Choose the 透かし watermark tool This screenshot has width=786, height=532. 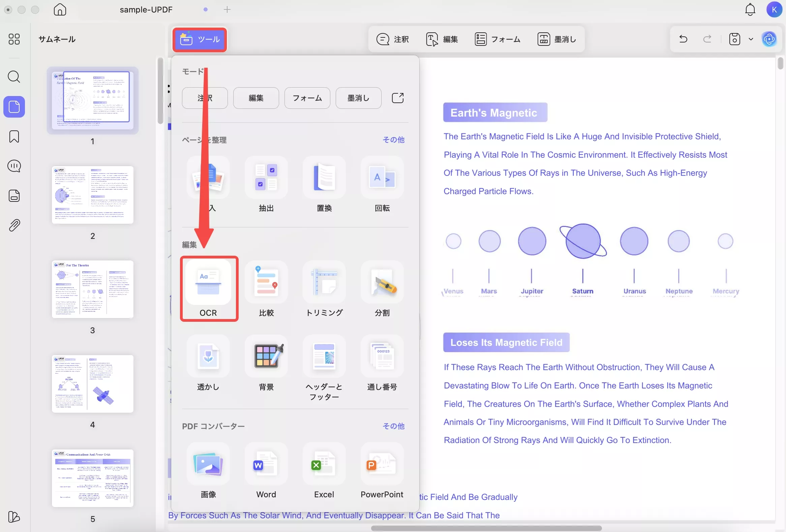point(208,356)
